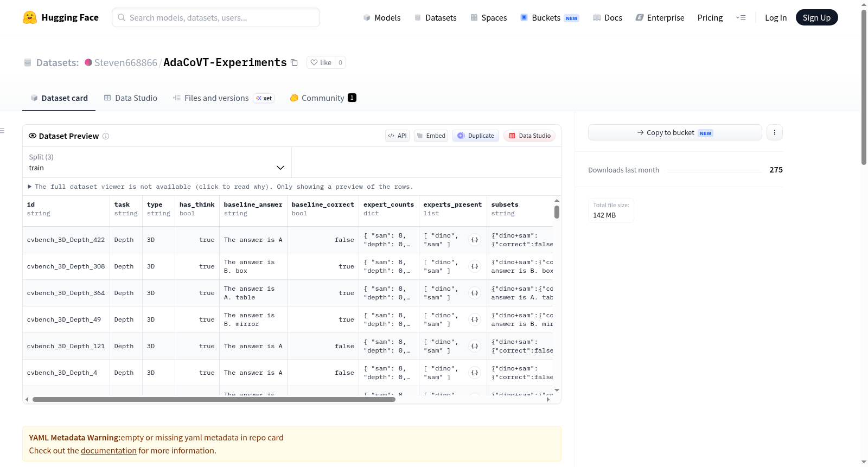Open the left sidebar hamburger icon
868x467 pixels.
pos(2,131)
